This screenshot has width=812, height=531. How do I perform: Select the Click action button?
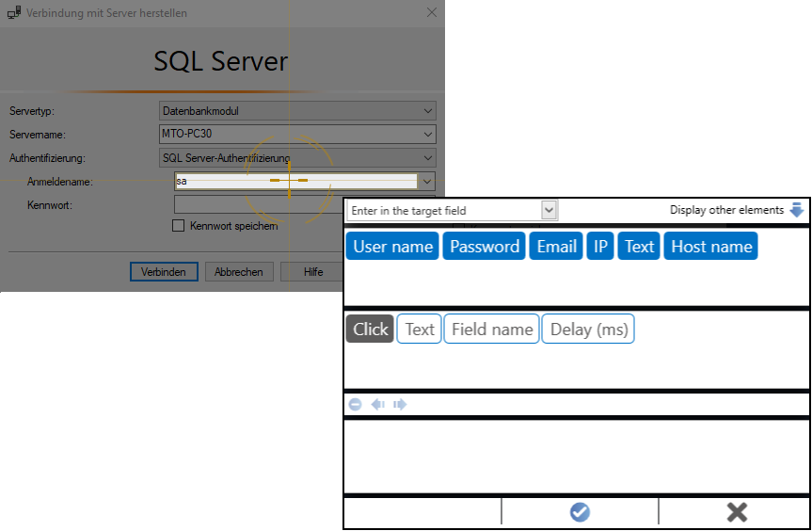pos(370,329)
